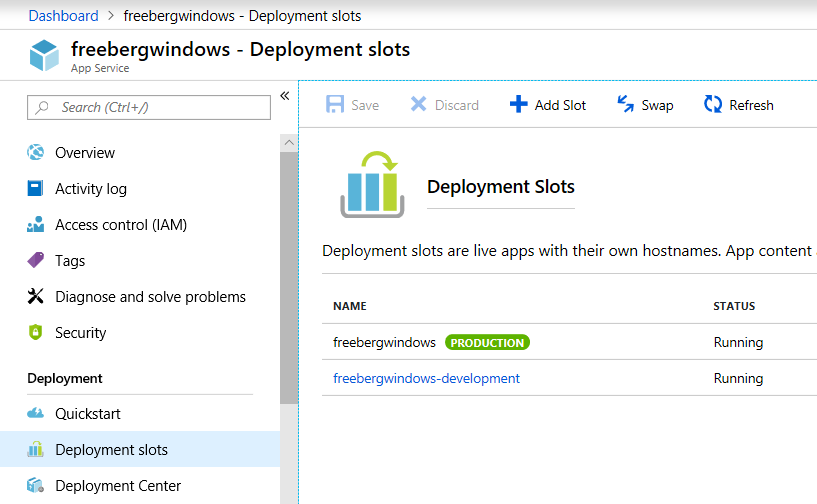Select Deployment slots menu item
The image size is (817, 504).
140,449
